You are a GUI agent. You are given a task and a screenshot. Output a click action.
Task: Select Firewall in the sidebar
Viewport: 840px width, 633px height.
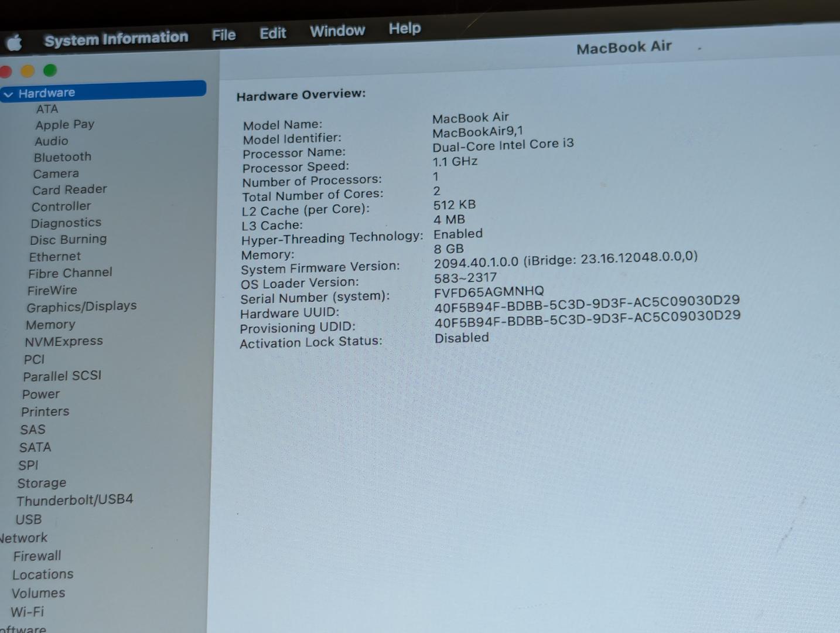tap(37, 556)
